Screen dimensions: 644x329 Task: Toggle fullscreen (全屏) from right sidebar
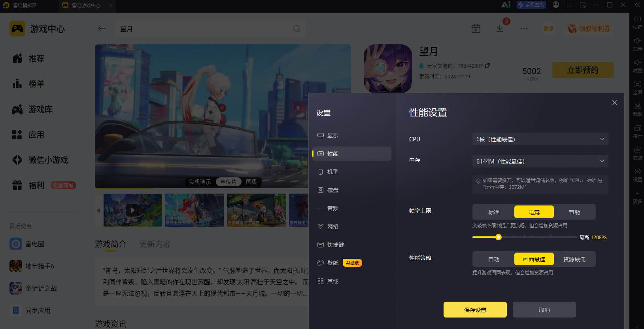click(637, 88)
